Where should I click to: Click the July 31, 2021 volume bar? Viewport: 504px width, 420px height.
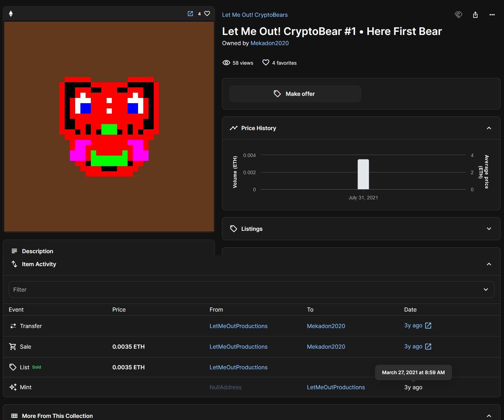tap(363, 174)
